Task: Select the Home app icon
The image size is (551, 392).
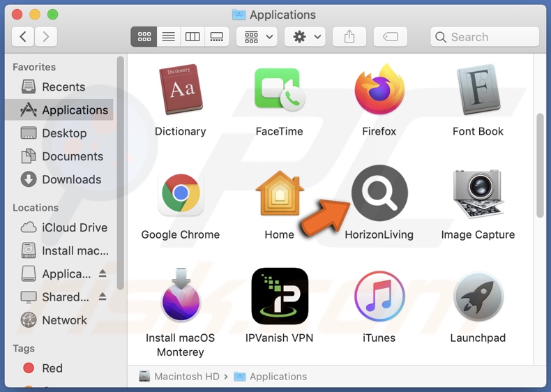Action: (x=280, y=193)
